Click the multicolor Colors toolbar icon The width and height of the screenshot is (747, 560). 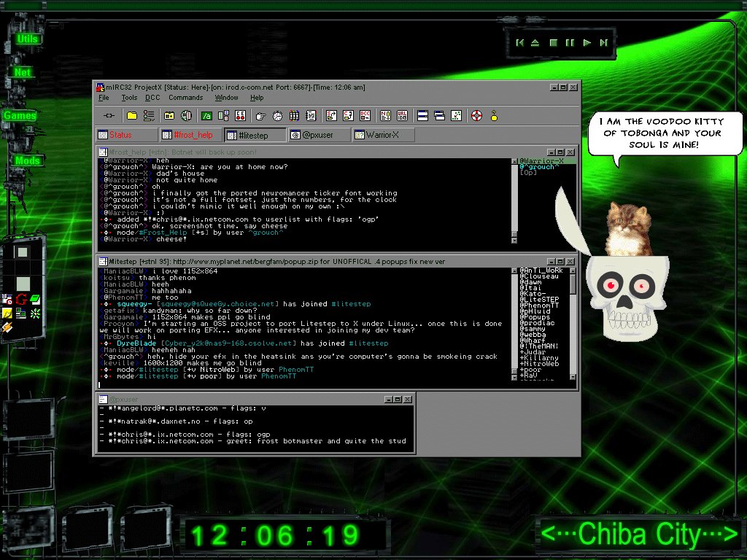click(295, 116)
